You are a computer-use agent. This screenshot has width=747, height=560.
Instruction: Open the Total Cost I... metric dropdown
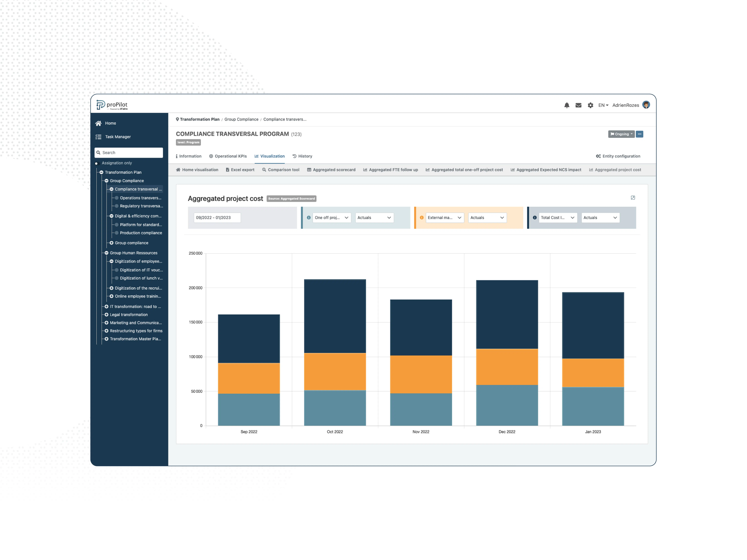click(558, 218)
